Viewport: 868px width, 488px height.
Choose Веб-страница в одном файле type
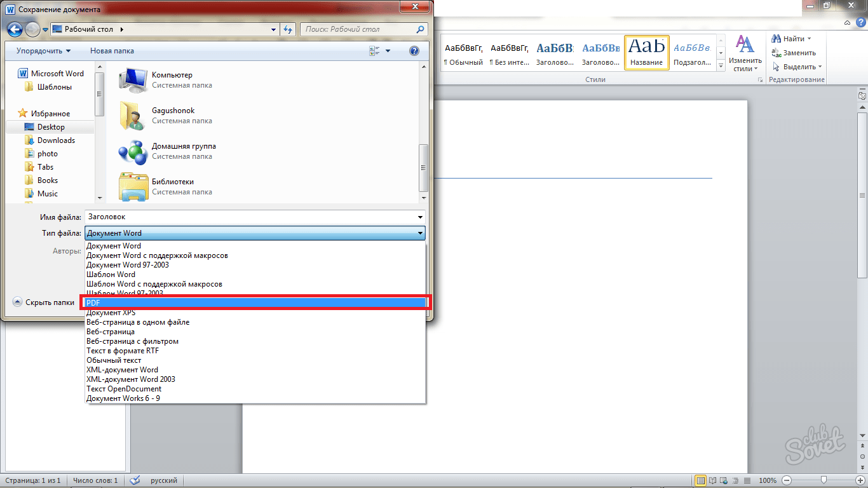pos(255,322)
